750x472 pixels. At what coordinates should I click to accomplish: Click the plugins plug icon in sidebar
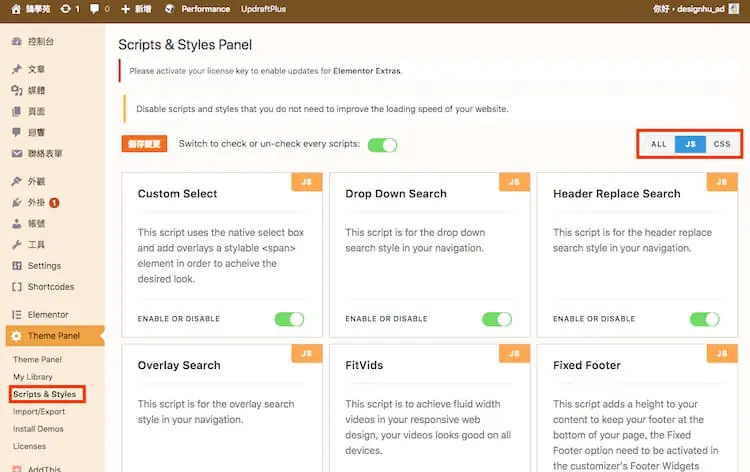point(17,203)
